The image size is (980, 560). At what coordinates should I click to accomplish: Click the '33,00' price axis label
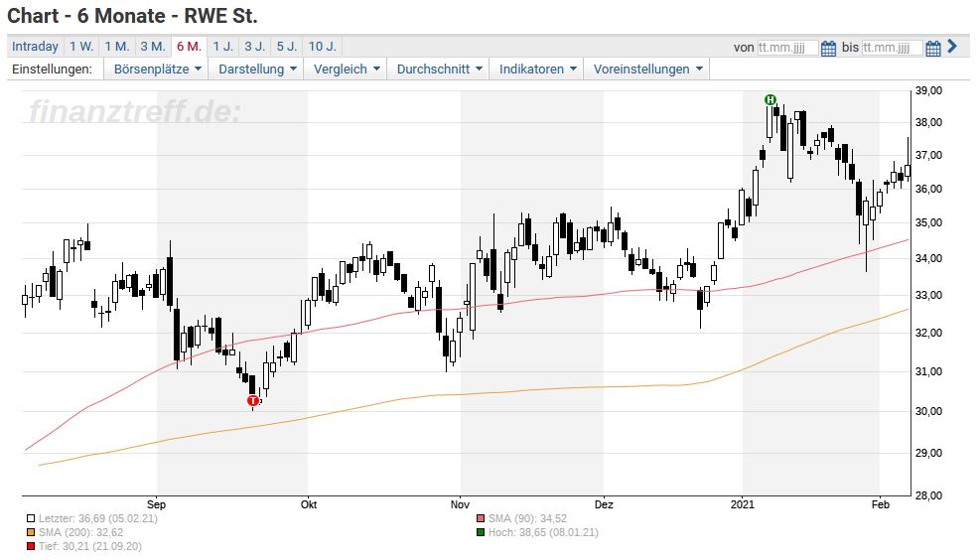click(928, 296)
